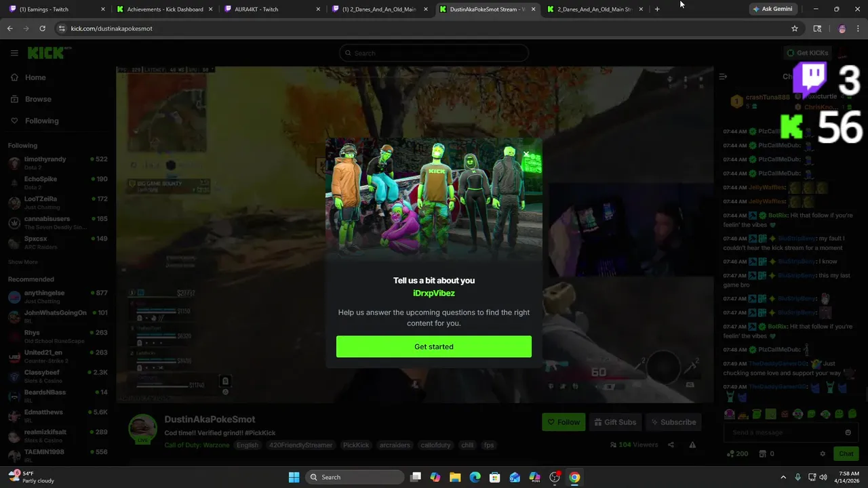Click the fps tag
This screenshot has height=488, width=868.
click(x=489, y=445)
